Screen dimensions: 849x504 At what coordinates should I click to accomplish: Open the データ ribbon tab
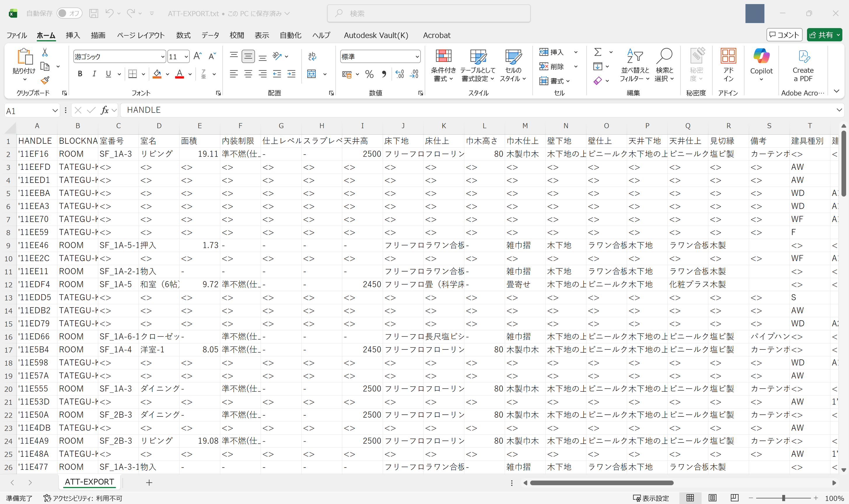(x=210, y=35)
